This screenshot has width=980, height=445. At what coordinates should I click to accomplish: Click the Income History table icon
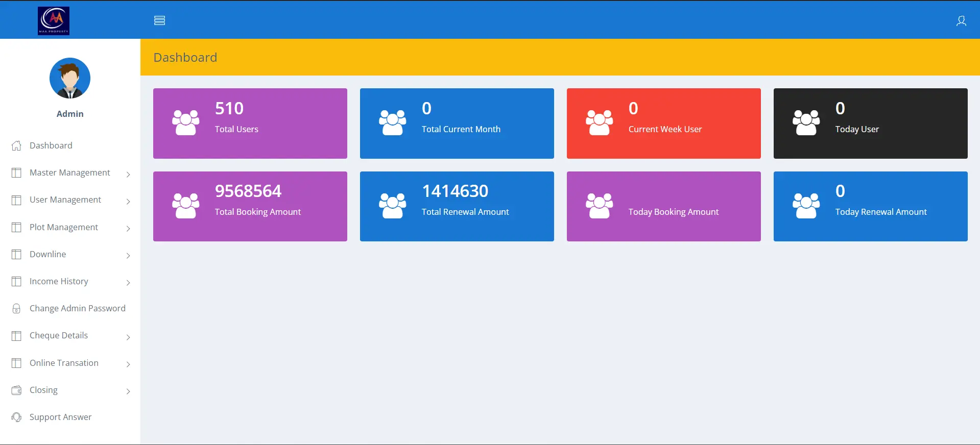click(x=16, y=281)
